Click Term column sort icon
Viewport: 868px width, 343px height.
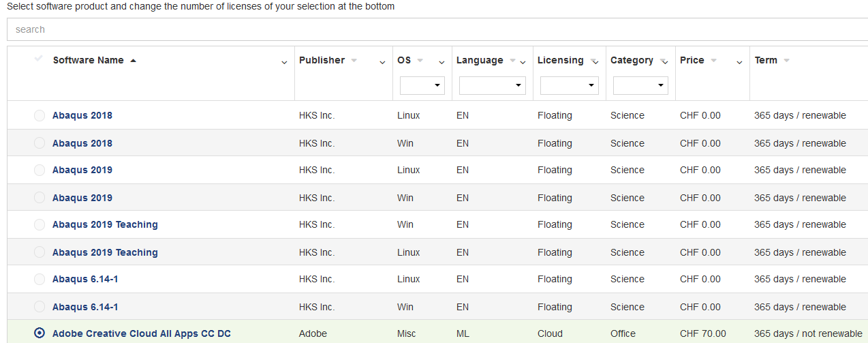coord(787,61)
